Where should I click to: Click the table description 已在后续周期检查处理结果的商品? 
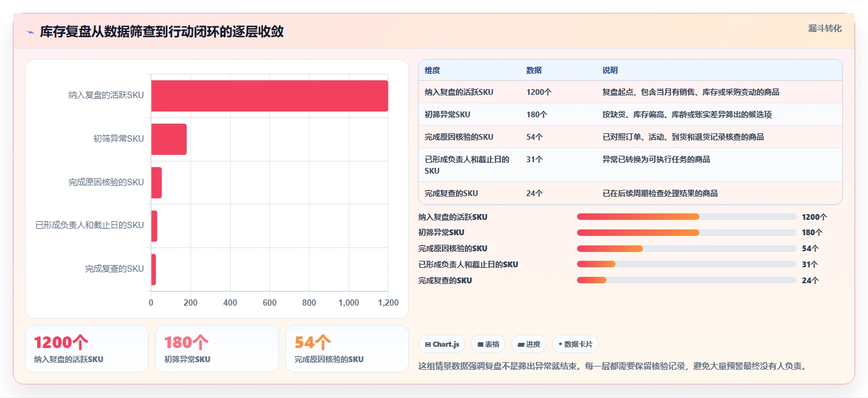[x=660, y=193]
